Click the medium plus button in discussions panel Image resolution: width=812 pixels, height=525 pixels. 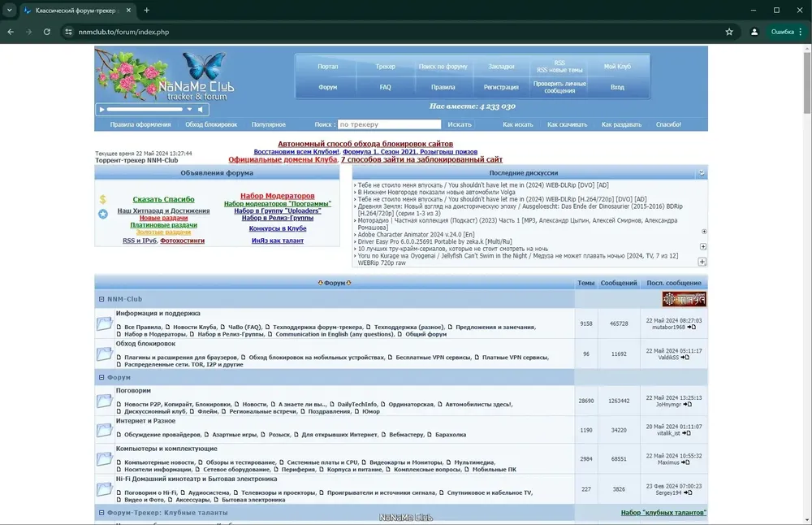click(x=703, y=247)
